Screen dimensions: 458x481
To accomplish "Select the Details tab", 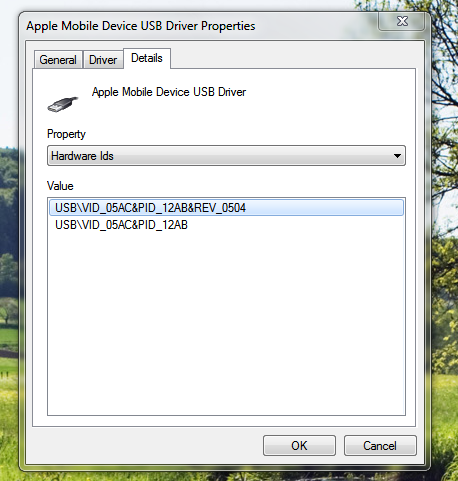I will (x=147, y=58).
